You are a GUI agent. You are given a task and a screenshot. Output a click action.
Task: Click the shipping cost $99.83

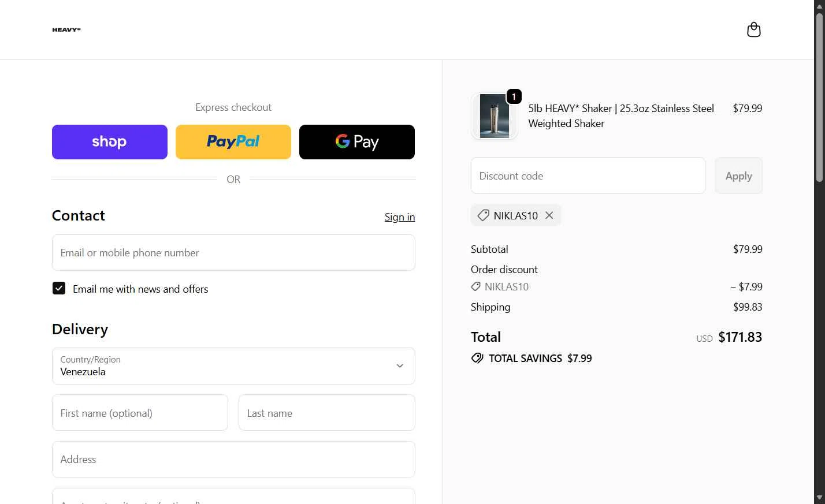pos(748,307)
